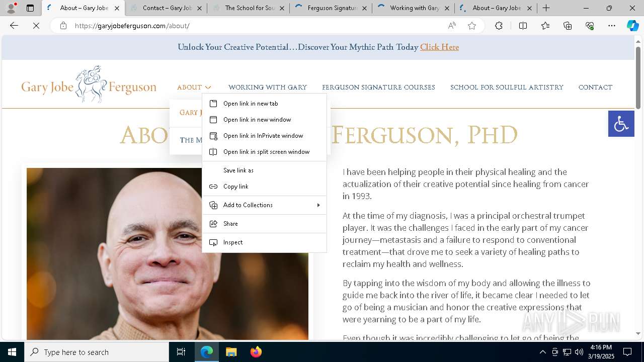Click the Gary Jobe Ferguson logo
The width and height of the screenshot is (644, 362).
pyautogui.click(x=89, y=84)
